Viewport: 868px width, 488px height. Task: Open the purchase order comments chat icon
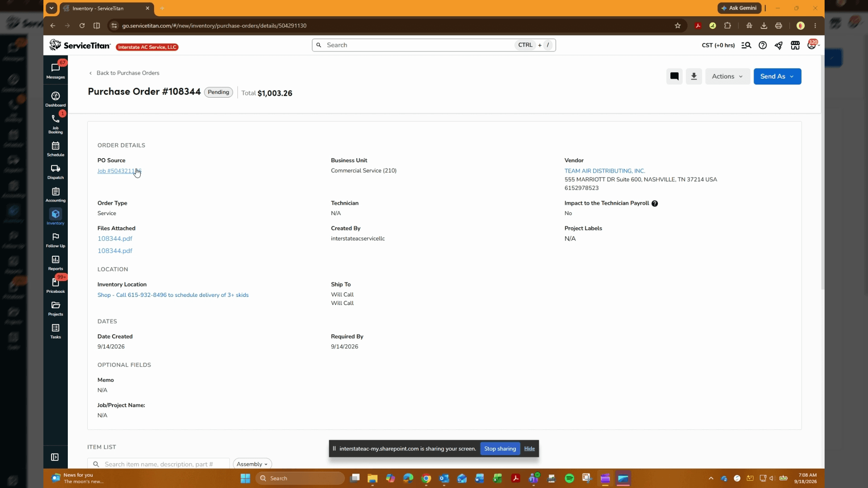tap(674, 76)
